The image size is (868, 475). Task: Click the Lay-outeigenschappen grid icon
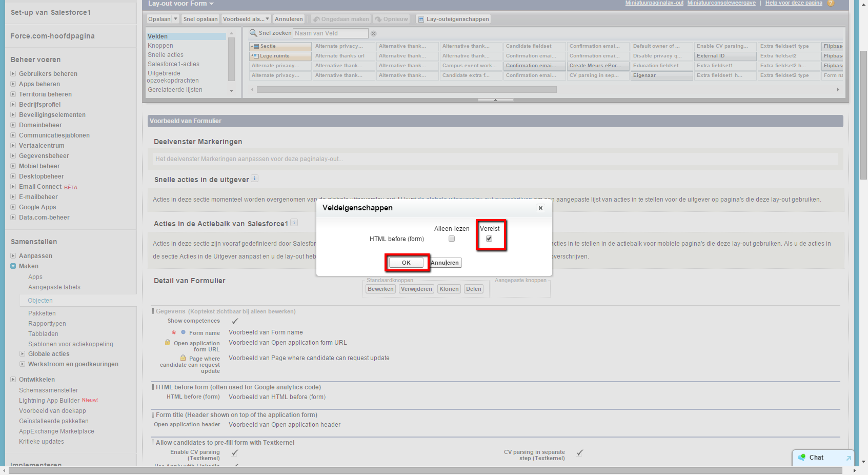tap(421, 19)
